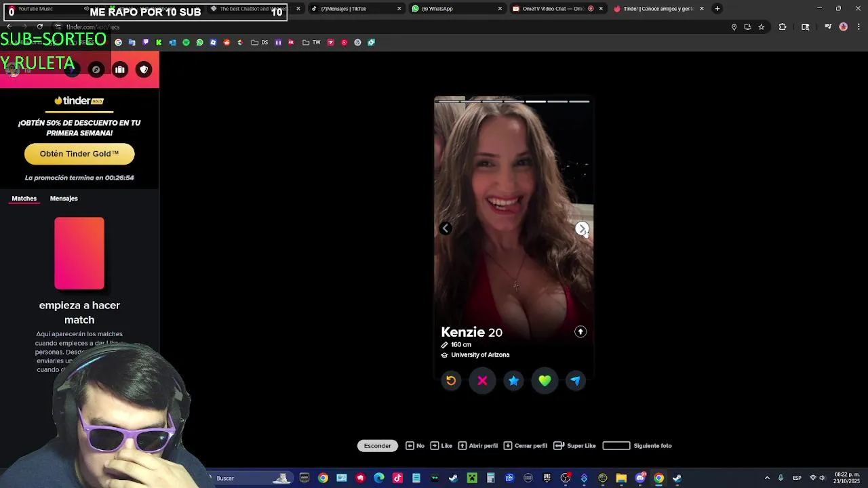This screenshot has width=868, height=488.
Task: Click the Esconder shortcuts button
Action: 378,446
